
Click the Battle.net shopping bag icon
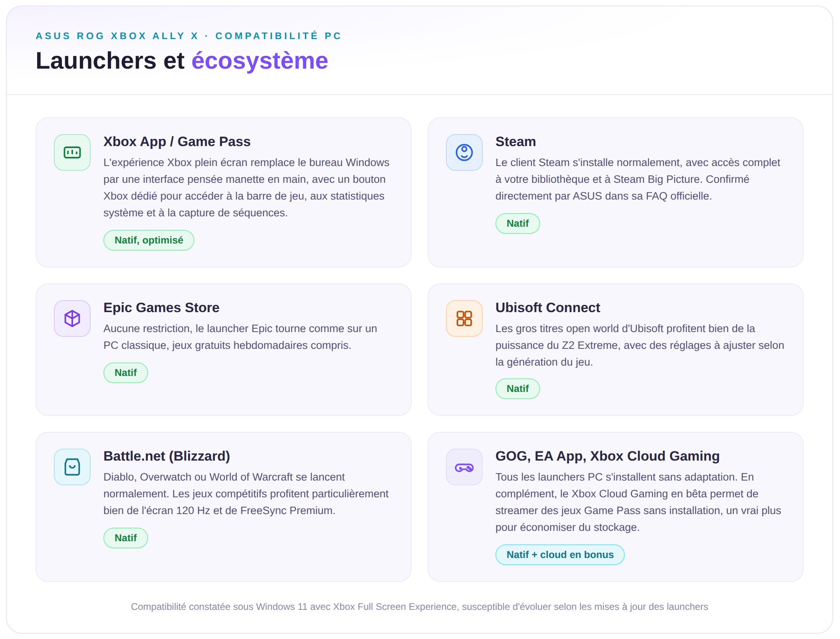pos(72,467)
